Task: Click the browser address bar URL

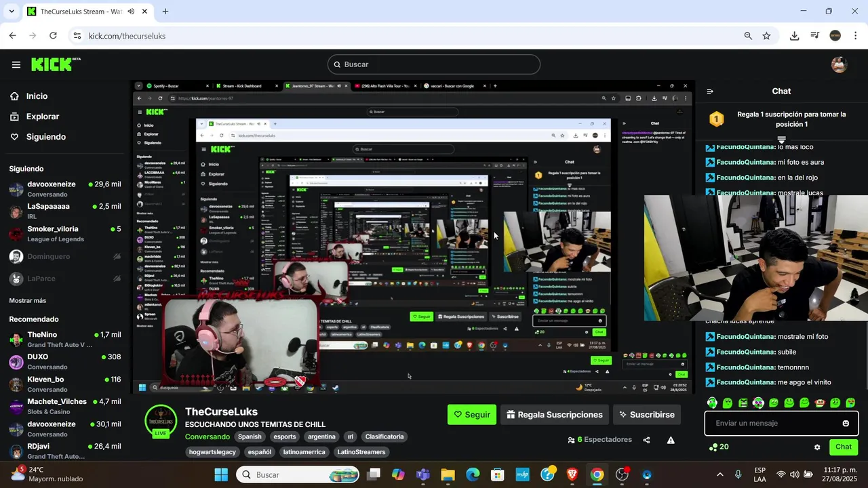Action: point(127,36)
